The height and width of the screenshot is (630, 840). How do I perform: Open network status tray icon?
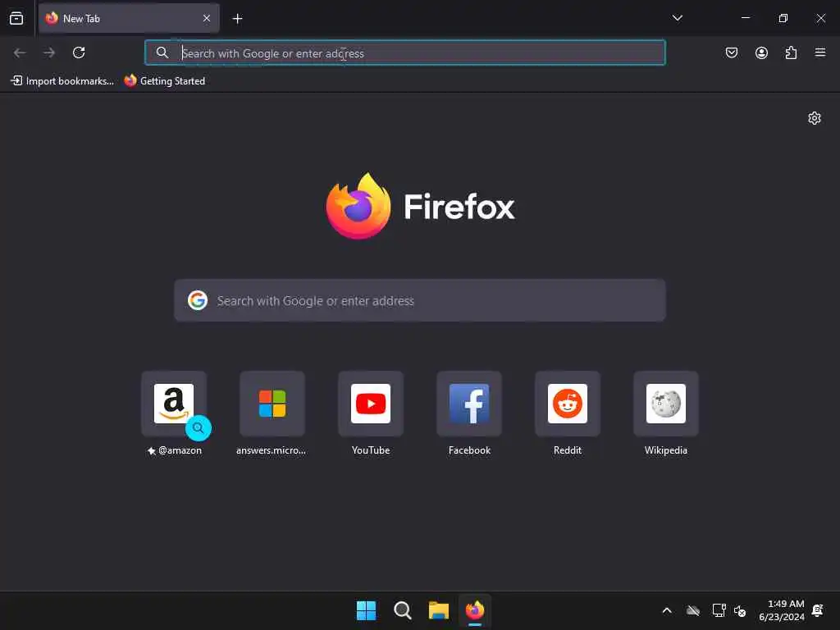point(719,610)
